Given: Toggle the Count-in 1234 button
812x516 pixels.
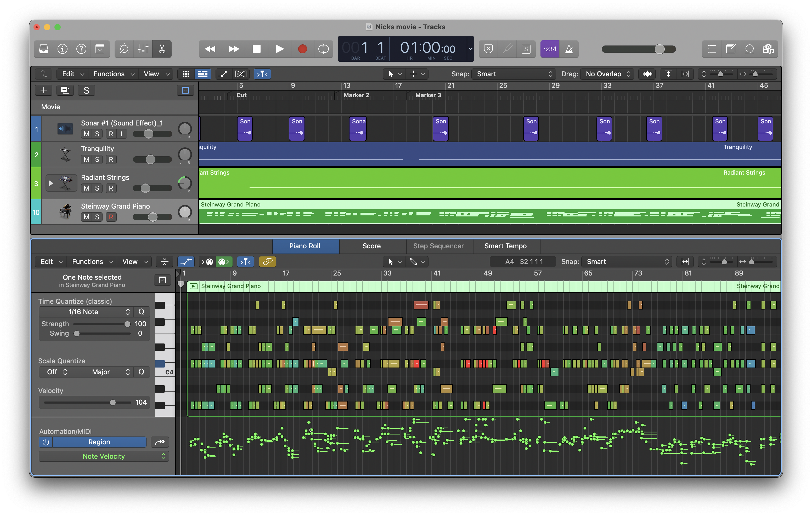Looking at the screenshot, I should tap(550, 49).
